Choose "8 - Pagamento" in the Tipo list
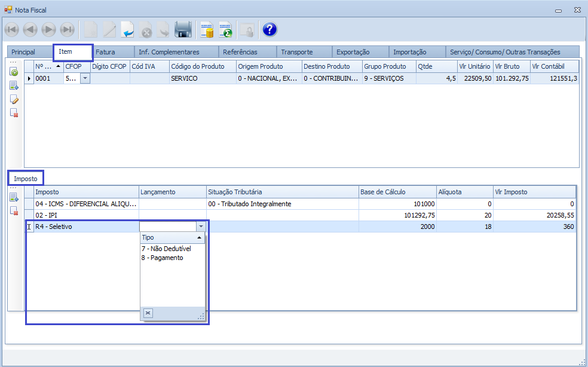This screenshot has width=588, height=367. coord(163,258)
